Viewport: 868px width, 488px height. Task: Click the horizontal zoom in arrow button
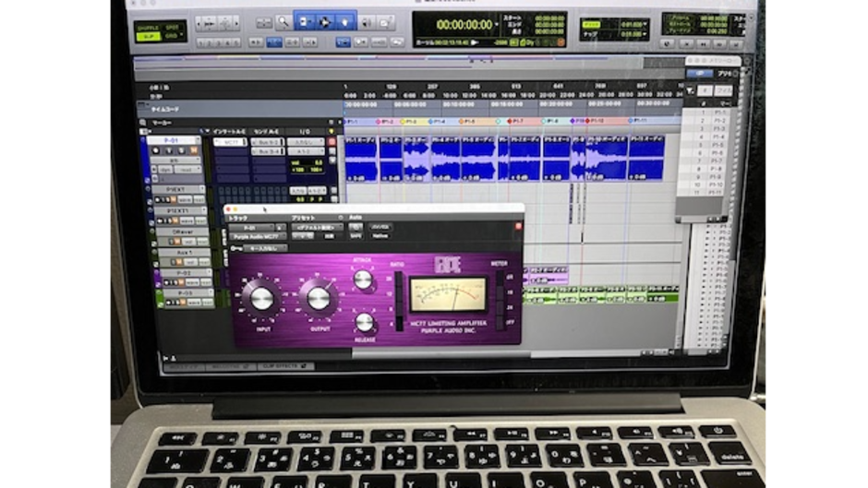point(236,23)
